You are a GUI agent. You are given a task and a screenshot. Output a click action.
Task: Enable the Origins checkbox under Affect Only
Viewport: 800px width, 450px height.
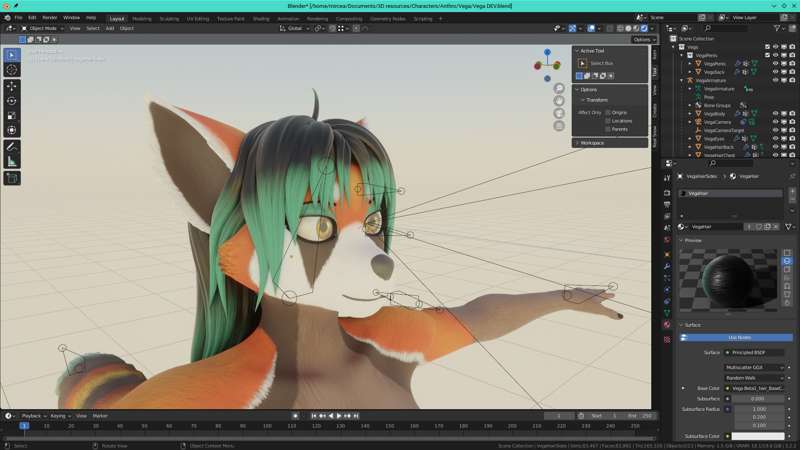pos(608,112)
